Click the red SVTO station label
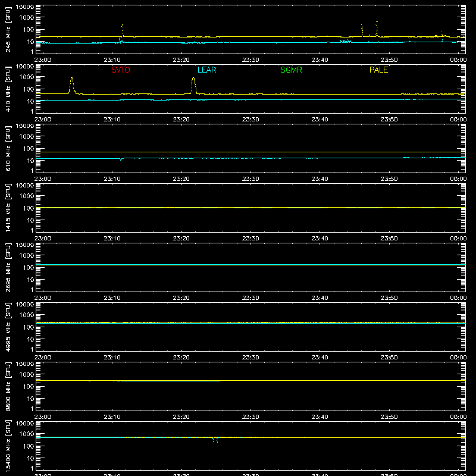Image resolution: width=476 pixels, height=476 pixels. [x=121, y=70]
